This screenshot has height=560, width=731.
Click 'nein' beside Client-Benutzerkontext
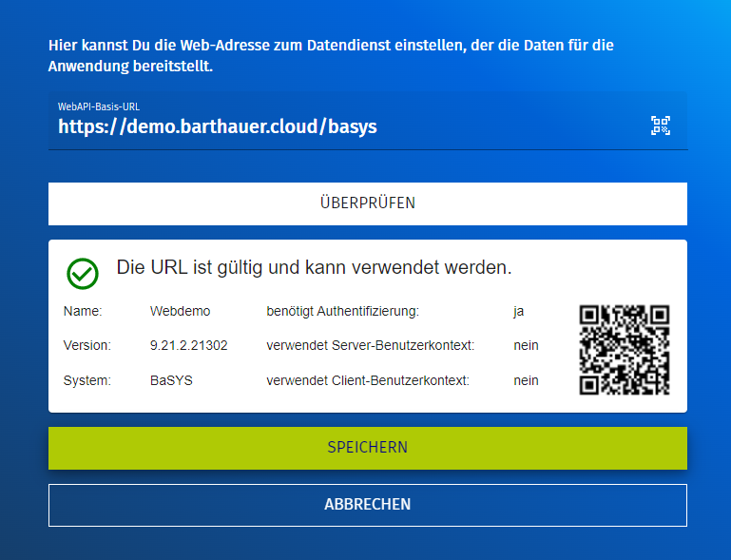(x=526, y=380)
